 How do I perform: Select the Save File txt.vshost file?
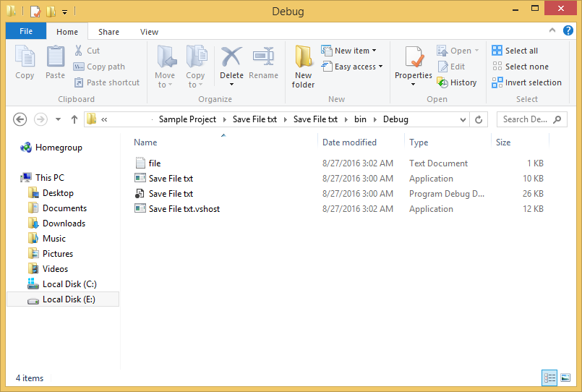tap(339, 209)
